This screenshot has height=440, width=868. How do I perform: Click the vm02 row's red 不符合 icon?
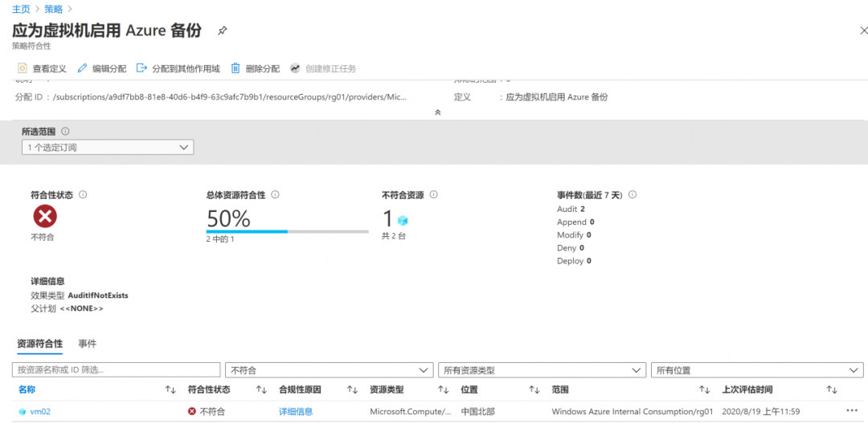[x=192, y=412]
